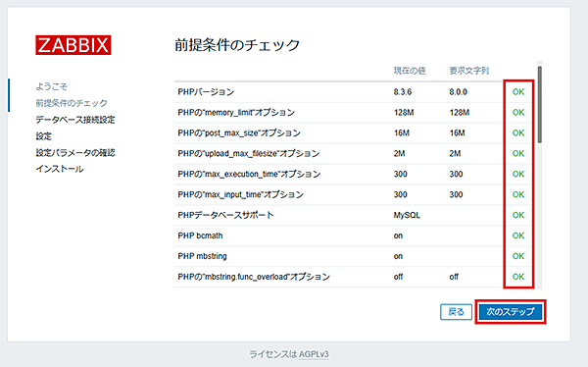Click the 前提条件のチェック page heading
The image size is (588, 367).
click(237, 45)
